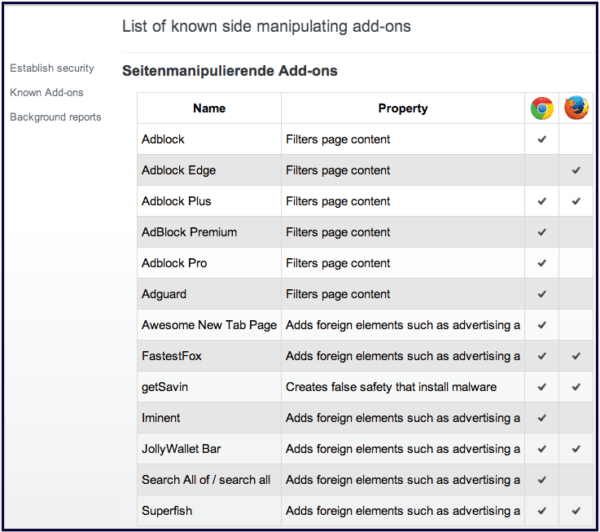The height and width of the screenshot is (532, 600).
Task: Click Chrome checkmark in Awesome New Tab Page row
Action: point(541,325)
